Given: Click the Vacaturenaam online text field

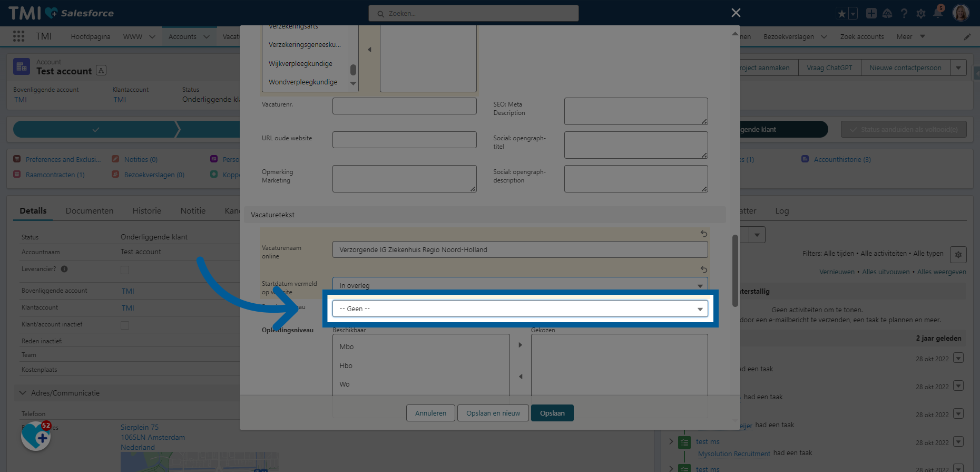Looking at the screenshot, I should pyautogui.click(x=520, y=249).
